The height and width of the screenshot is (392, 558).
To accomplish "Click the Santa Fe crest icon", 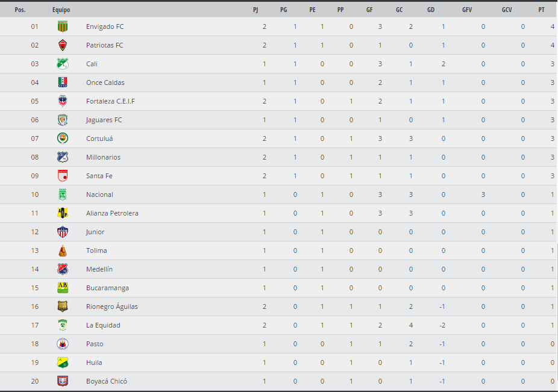I will (62, 176).
